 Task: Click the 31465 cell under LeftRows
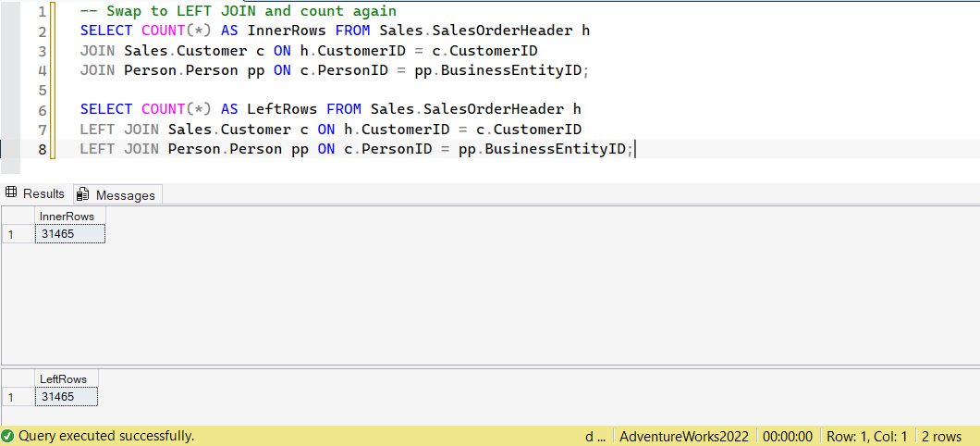pos(67,397)
